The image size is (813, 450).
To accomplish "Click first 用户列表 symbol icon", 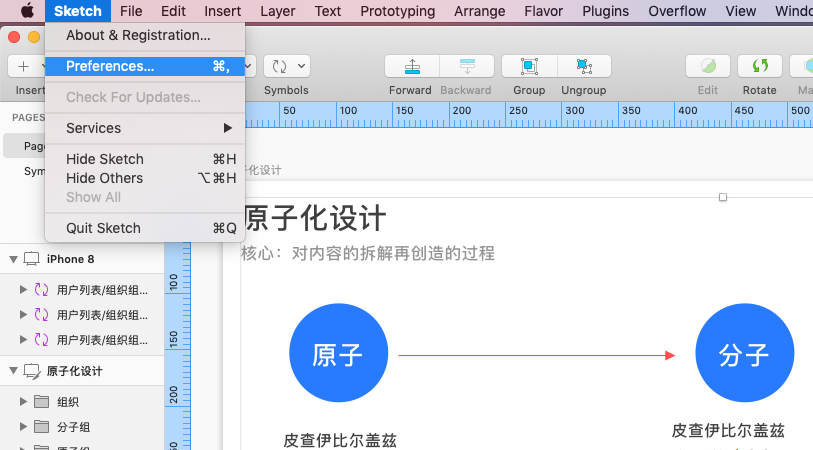I will pyautogui.click(x=41, y=289).
